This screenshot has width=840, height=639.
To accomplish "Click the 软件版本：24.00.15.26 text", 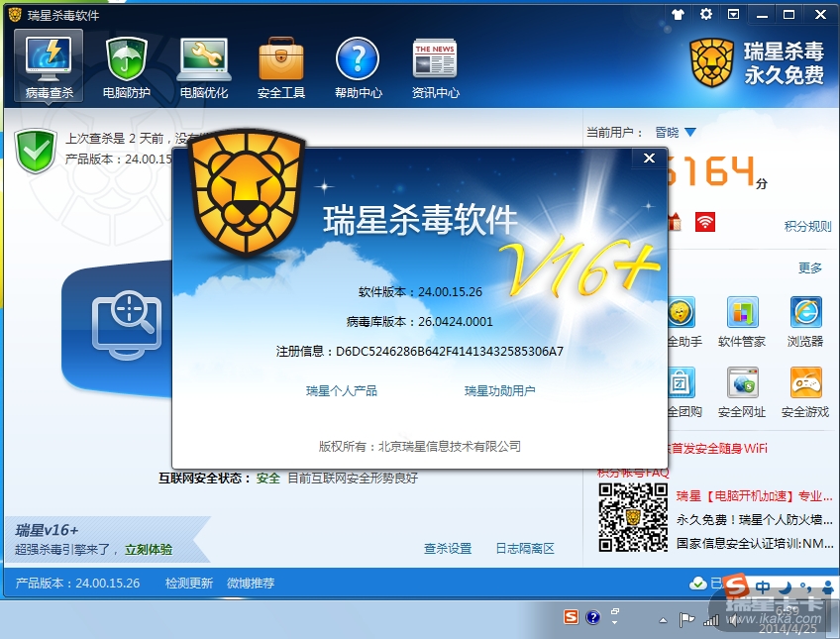I will pyautogui.click(x=420, y=292).
